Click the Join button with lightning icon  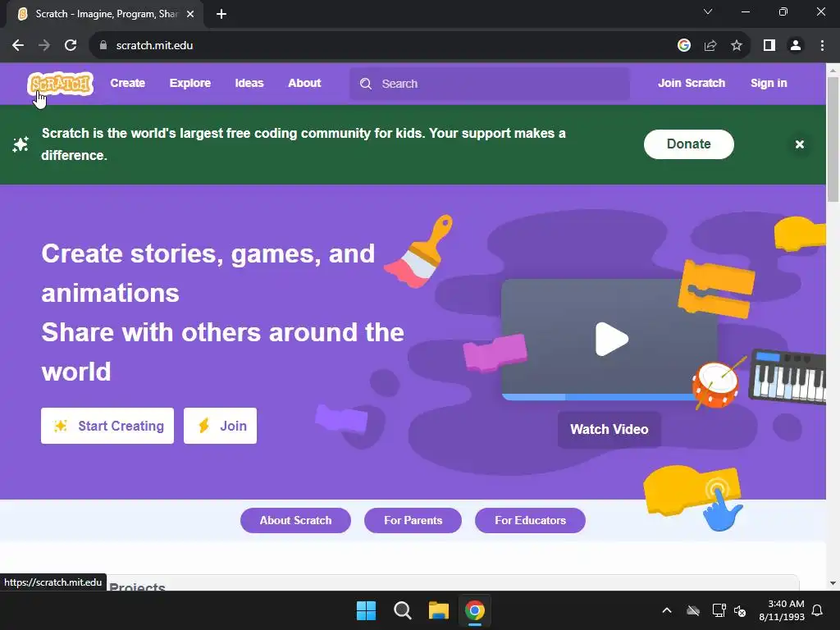click(x=220, y=426)
